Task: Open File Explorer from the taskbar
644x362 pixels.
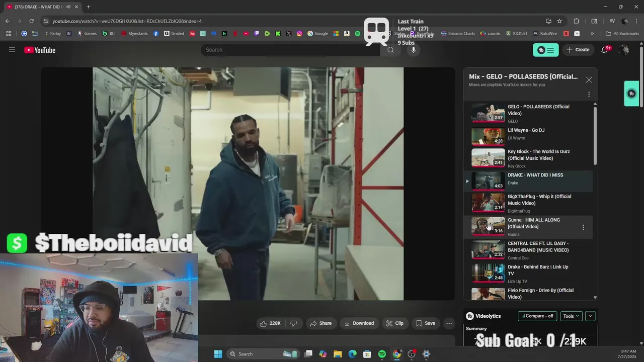Action: click(x=338, y=354)
